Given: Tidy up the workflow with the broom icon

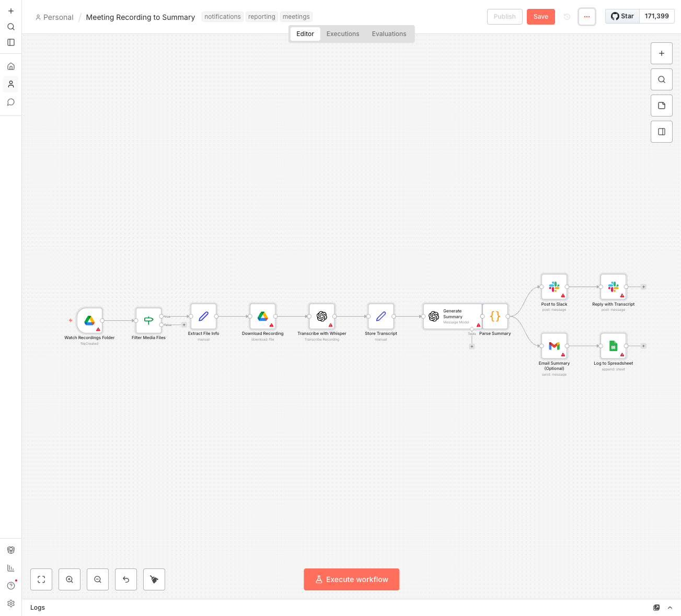Looking at the screenshot, I should 154,579.
